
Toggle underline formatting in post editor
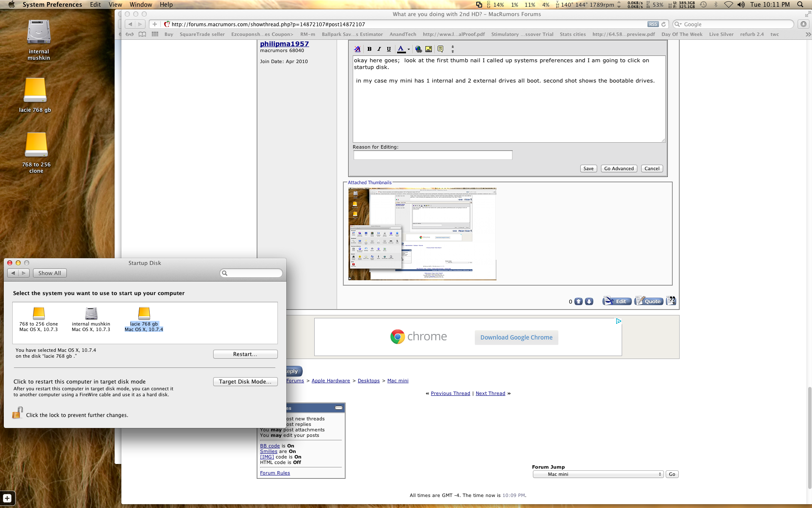click(x=389, y=49)
